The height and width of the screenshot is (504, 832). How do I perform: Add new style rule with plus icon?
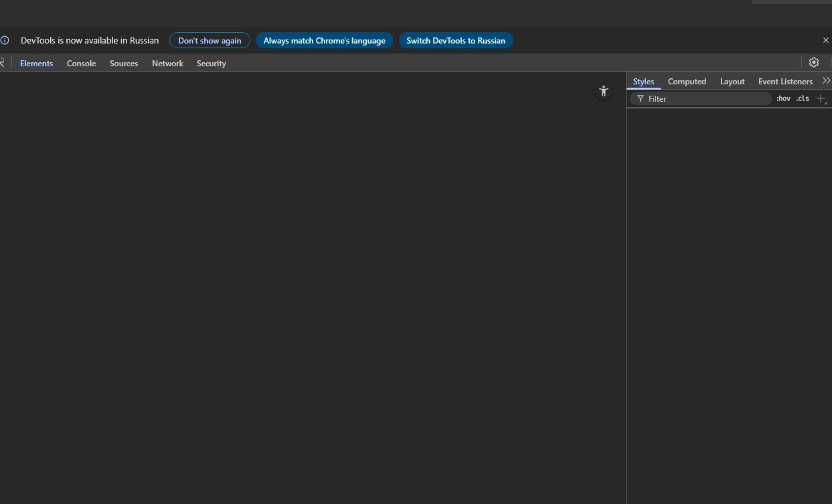pyautogui.click(x=821, y=98)
